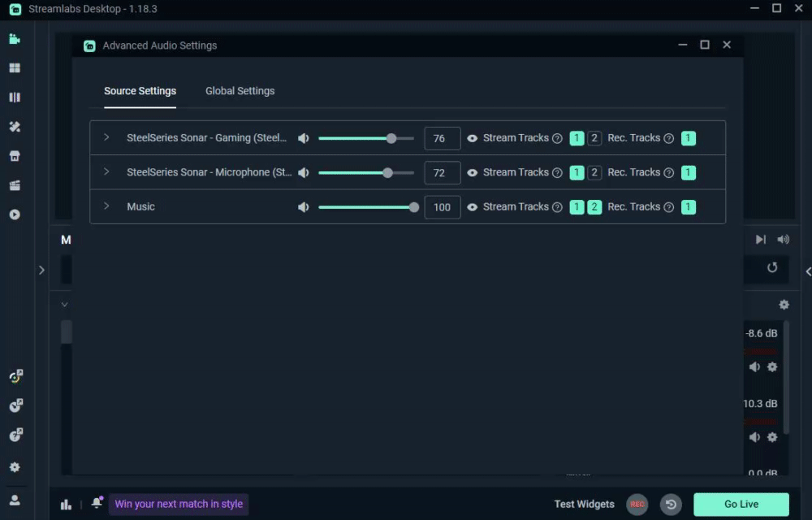Click the Gaming source volume slider

tap(366, 138)
